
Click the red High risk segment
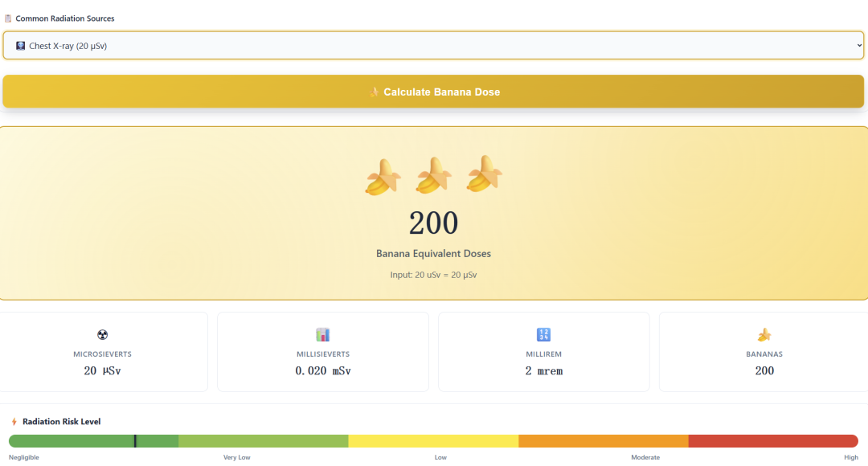tap(773, 441)
